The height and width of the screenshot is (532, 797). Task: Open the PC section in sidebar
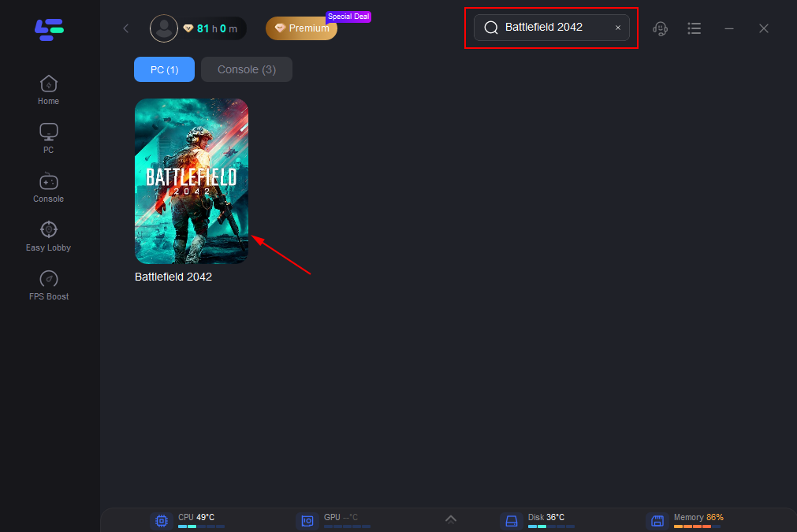(x=48, y=138)
